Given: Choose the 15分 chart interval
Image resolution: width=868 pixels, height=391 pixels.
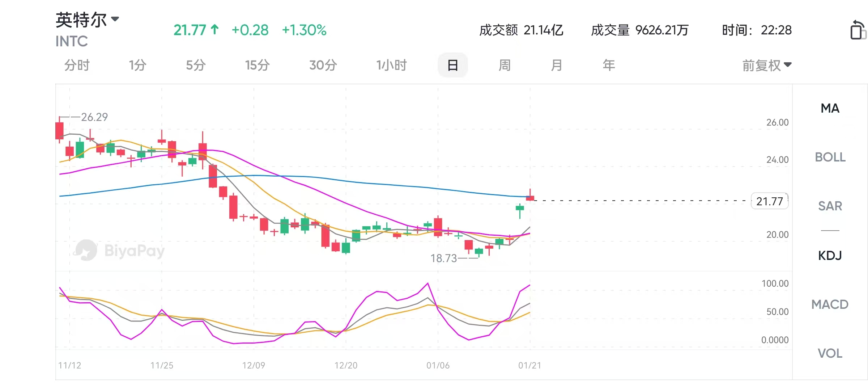Looking at the screenshot, I should click(x=257, y=66).
